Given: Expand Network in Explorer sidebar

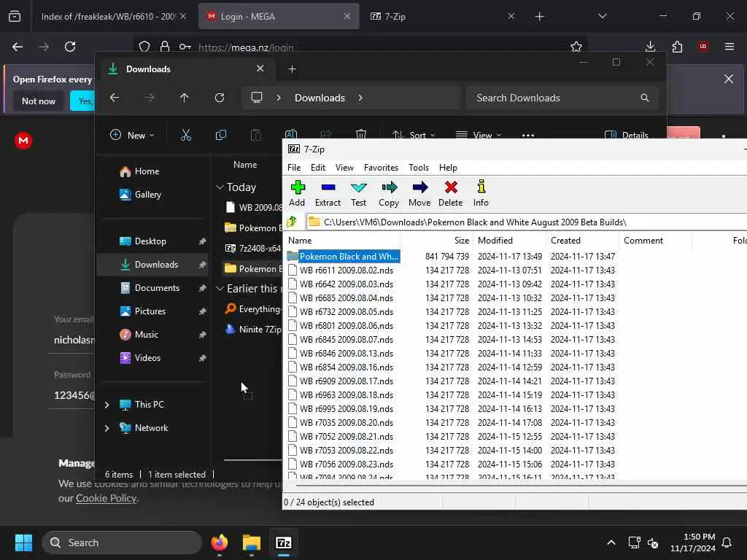Looking at the screenshot, I should pyautogui.click(x=107, y=428).
